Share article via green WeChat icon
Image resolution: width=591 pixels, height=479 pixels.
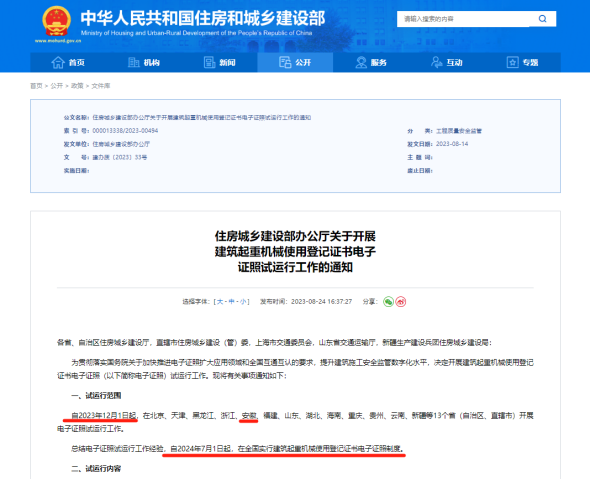click(x=388, y=301)
